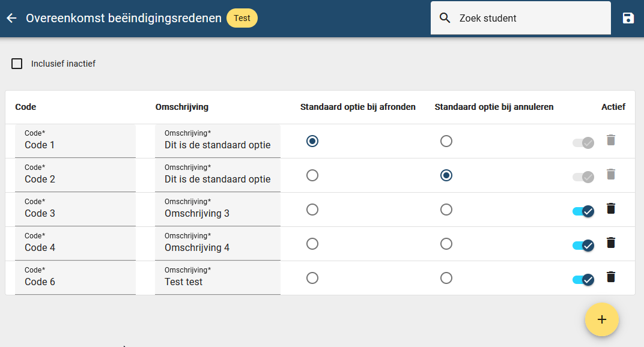The width and height of the screenshot is (644, 347).
Task: Click the greyed trash icon for Code 1
Action: pyautogui.click(x=611, y=140)
